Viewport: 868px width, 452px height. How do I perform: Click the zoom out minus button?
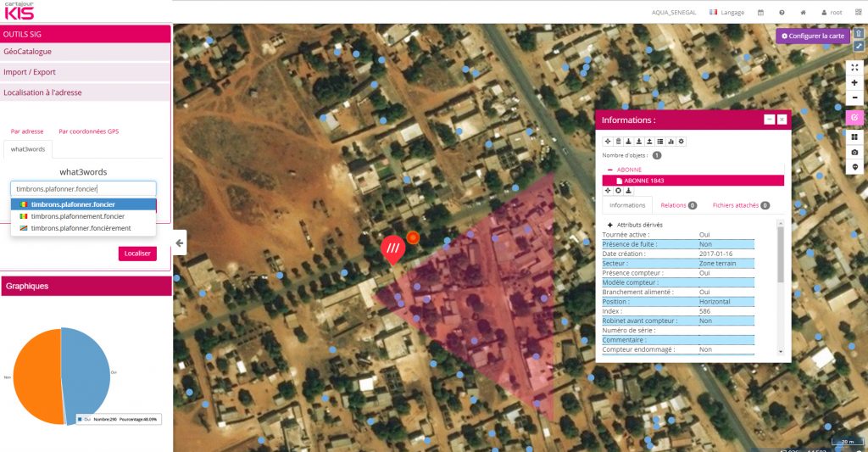click(x=854, y=98)
